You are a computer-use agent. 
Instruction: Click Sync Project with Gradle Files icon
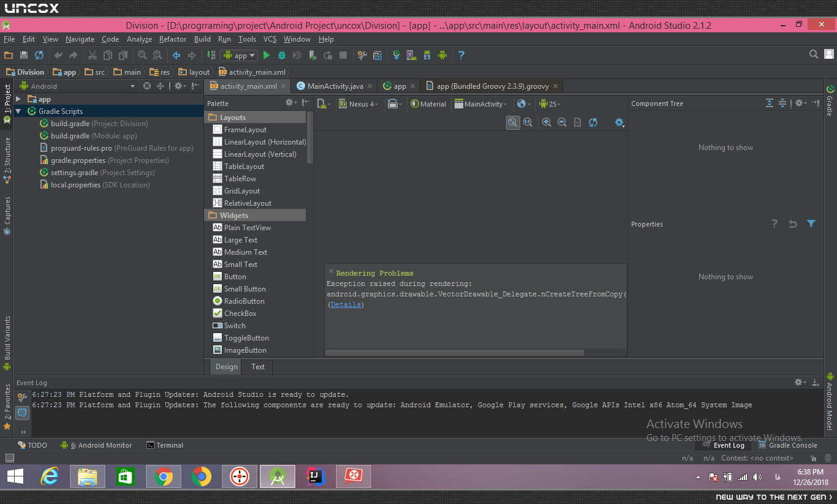(x=396, y=55)
